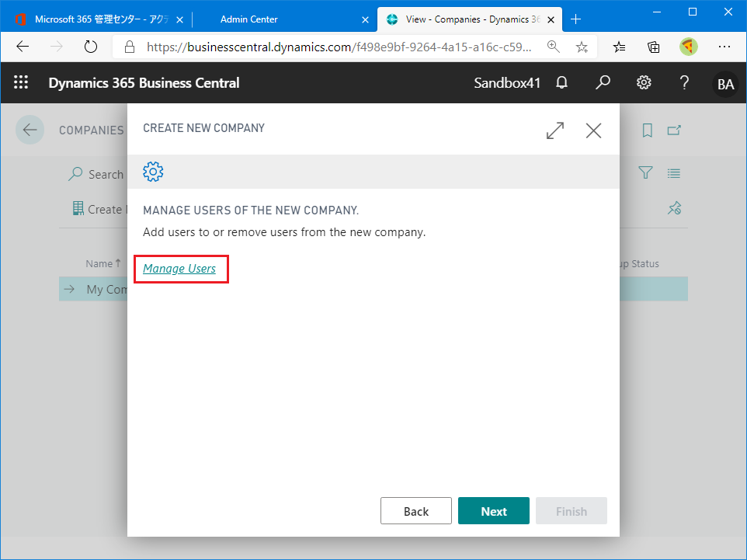
Task: Click the gear icon in dialog
Action: pyautogui.click(x=153, y=172)
